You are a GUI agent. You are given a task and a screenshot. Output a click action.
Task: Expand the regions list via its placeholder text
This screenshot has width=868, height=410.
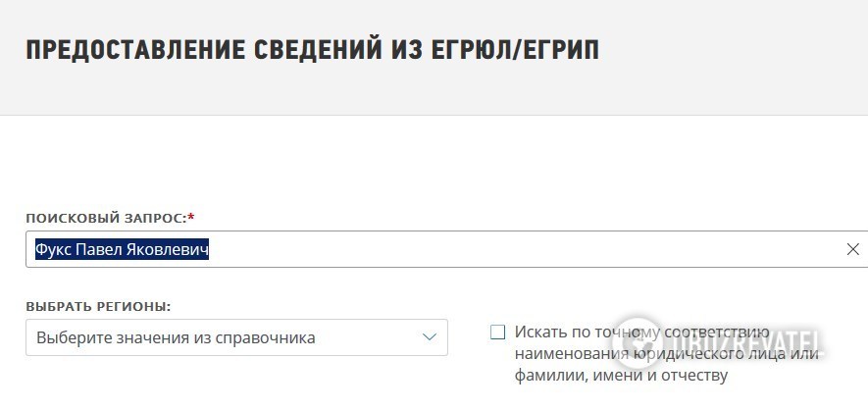pyautogui.click(x=177, y=337)
